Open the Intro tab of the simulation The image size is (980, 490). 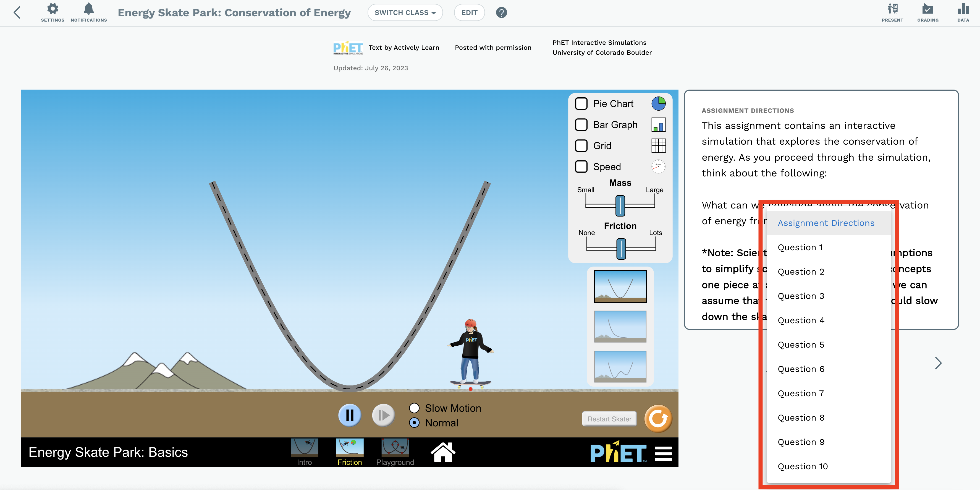304,452
